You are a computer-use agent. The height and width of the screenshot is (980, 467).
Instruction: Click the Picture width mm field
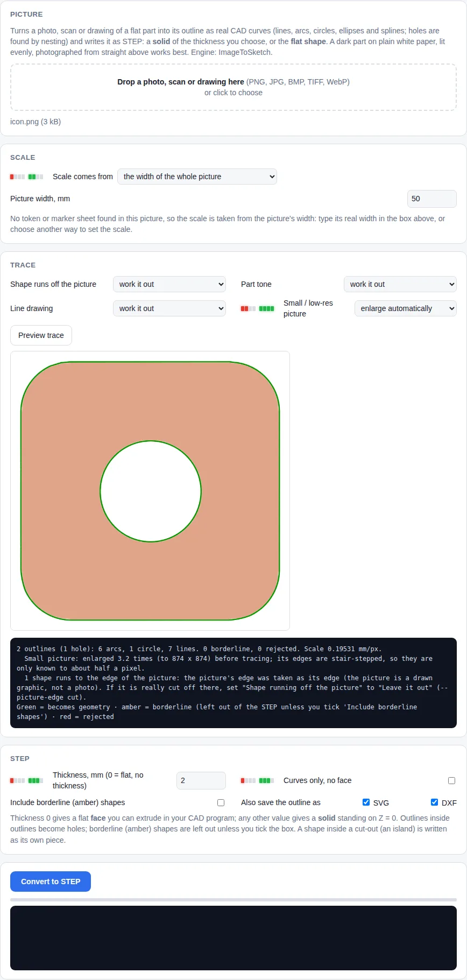[x=431, y=199]
